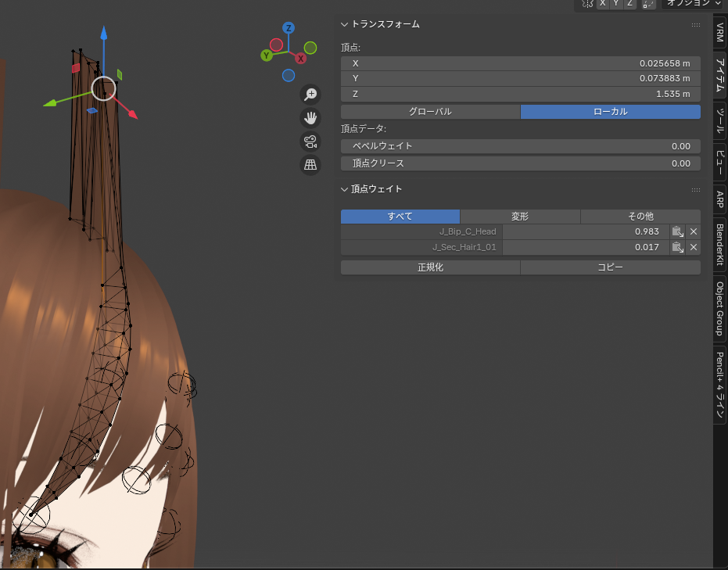Switch perspective/orthographic with the grid icon

[310, 165]
